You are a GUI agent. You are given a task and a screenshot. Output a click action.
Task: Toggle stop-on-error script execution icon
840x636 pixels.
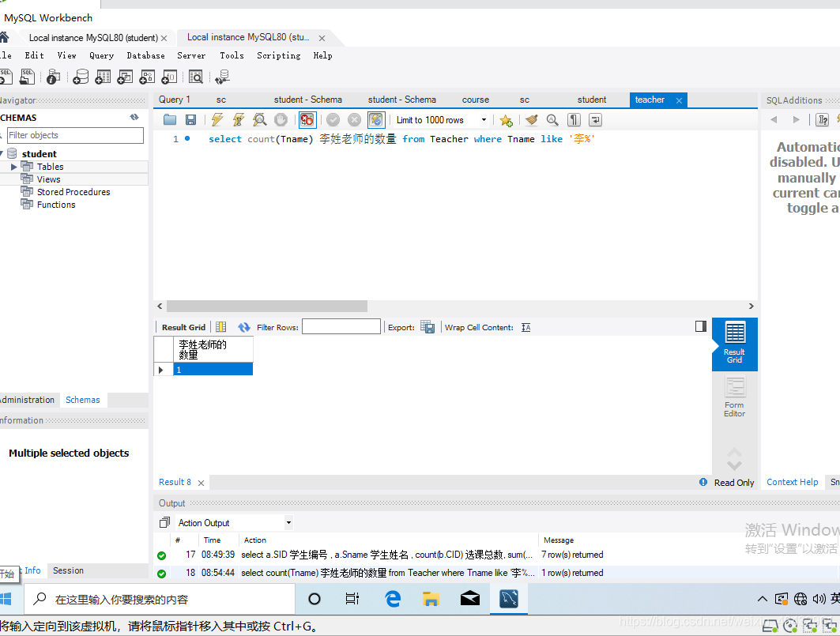click(x=307, y=119)
